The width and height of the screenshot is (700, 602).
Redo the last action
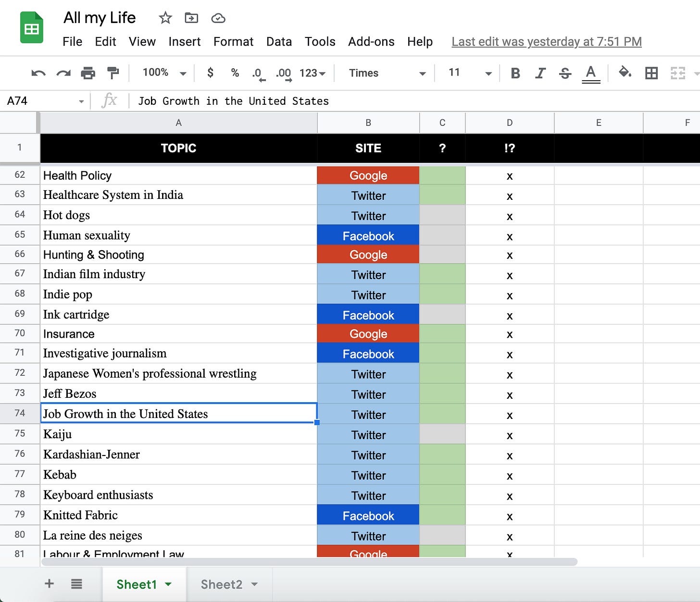pyautogui.click(x=63, y=73)
